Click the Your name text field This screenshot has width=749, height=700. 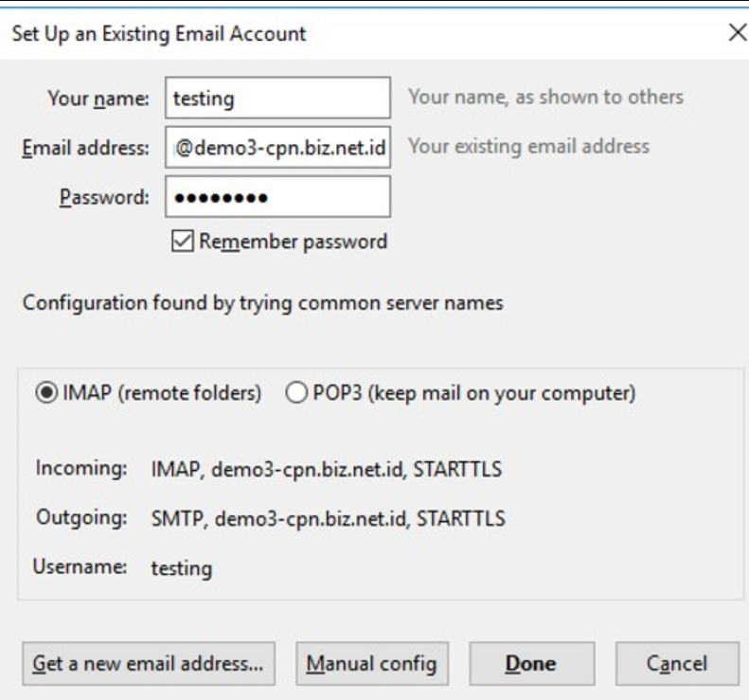(277, 98)
